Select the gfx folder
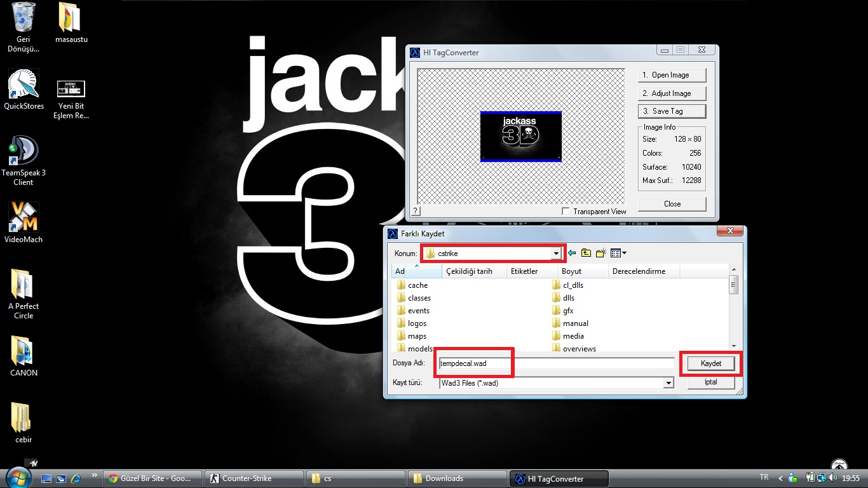868x488 pixels. (x=563, y=311)
